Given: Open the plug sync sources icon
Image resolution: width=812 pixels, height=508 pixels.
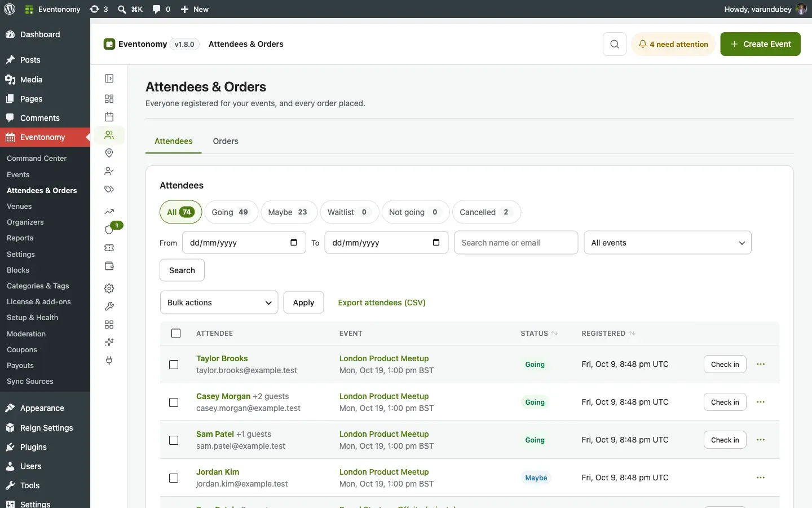Looking at the screenshot, I should tap(109, 361).
